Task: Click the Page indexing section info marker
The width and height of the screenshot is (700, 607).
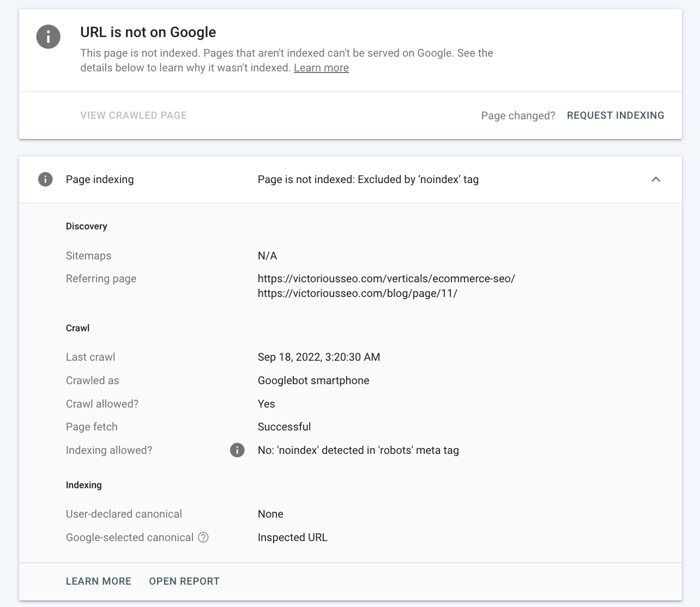Action: (x=45, y=179)
